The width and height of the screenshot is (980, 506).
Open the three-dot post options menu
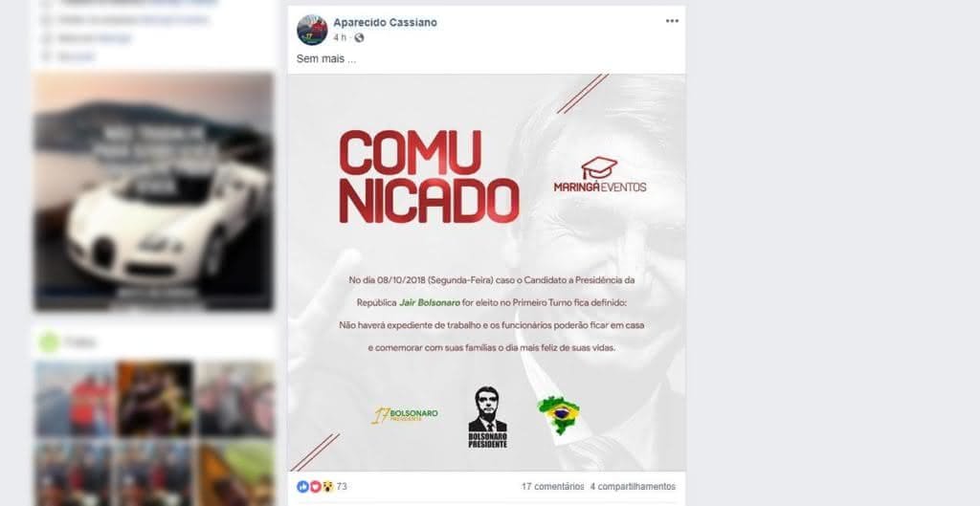[x=672, y=21]
